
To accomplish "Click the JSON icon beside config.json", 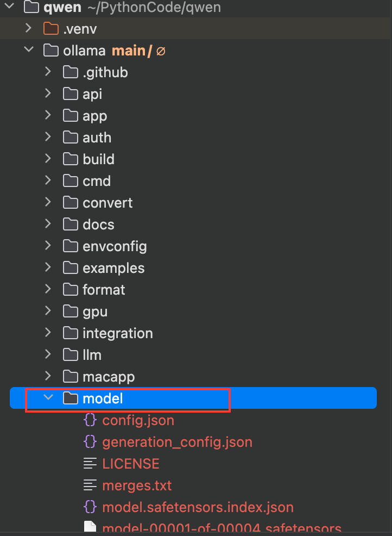I will (90, 420).
